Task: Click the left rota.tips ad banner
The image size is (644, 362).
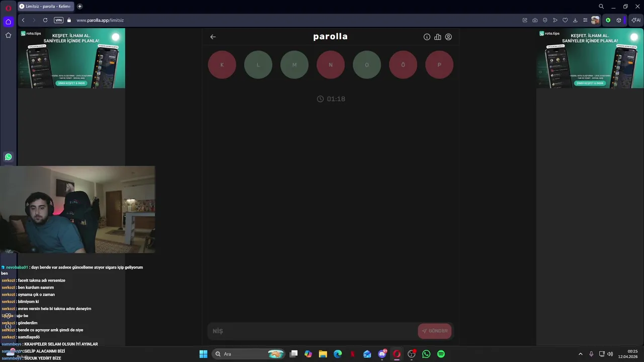Action: click(71, 58)
